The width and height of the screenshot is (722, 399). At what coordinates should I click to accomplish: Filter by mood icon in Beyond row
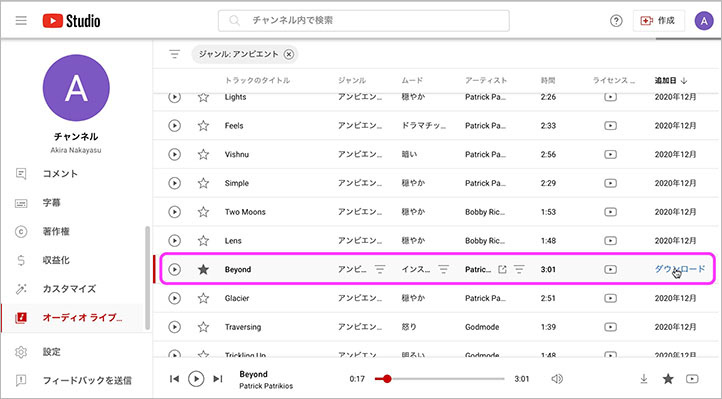[443, 269]
